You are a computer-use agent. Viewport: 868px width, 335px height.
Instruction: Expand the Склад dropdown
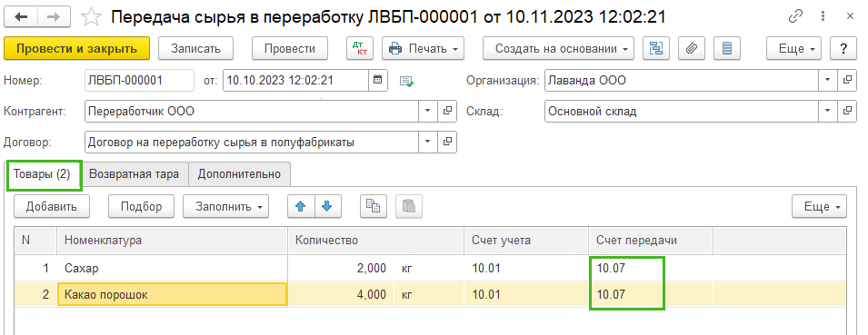pyautogui.click(x=828, y=111)
